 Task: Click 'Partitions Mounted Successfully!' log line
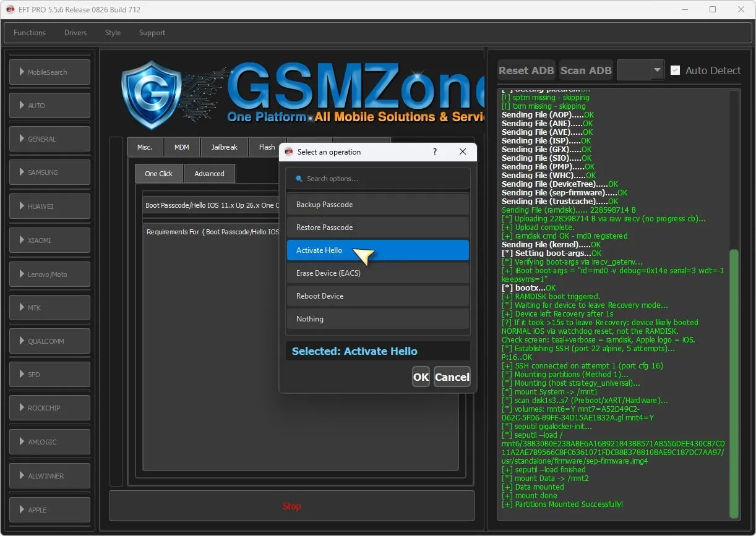[x=562, y=504]
